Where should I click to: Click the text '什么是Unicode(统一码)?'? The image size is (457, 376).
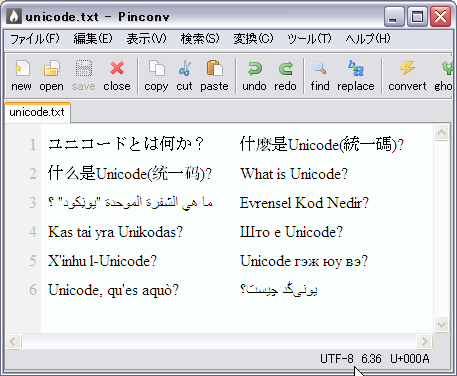point(130,174)
